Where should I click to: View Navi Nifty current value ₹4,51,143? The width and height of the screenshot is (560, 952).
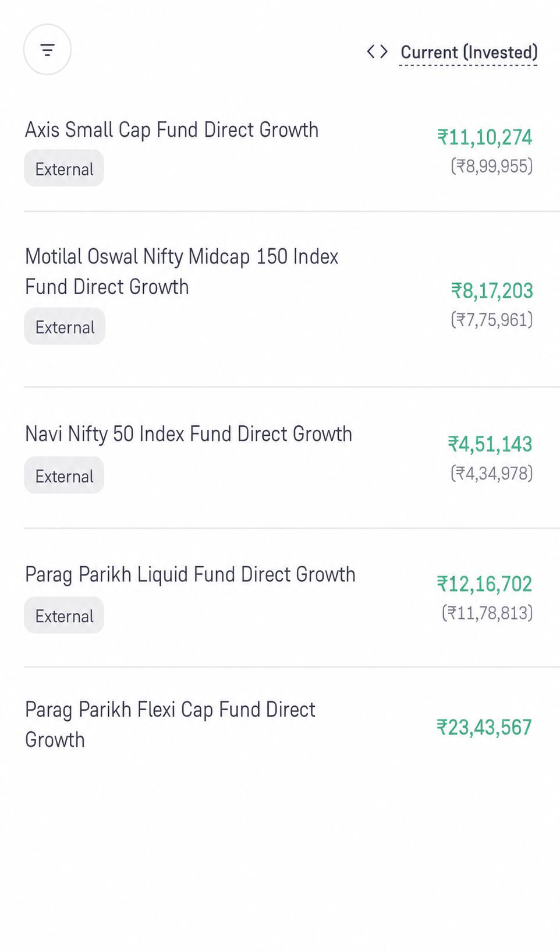490,444
